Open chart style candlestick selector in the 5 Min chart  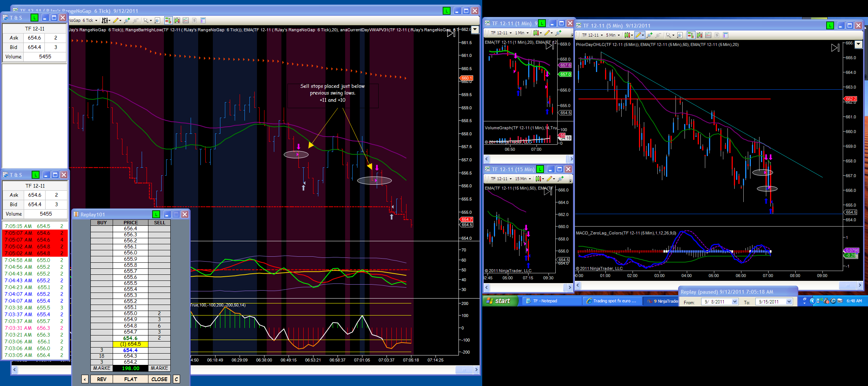pos(628,35)
